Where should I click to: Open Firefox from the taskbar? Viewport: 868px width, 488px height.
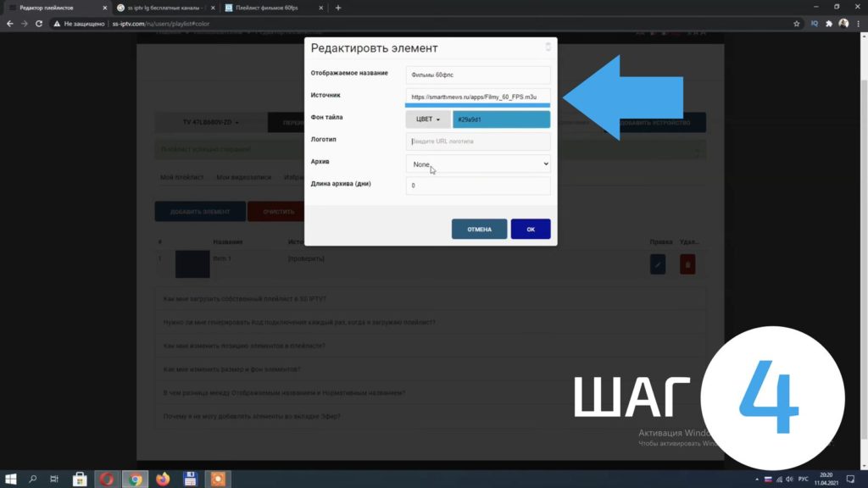162,479
